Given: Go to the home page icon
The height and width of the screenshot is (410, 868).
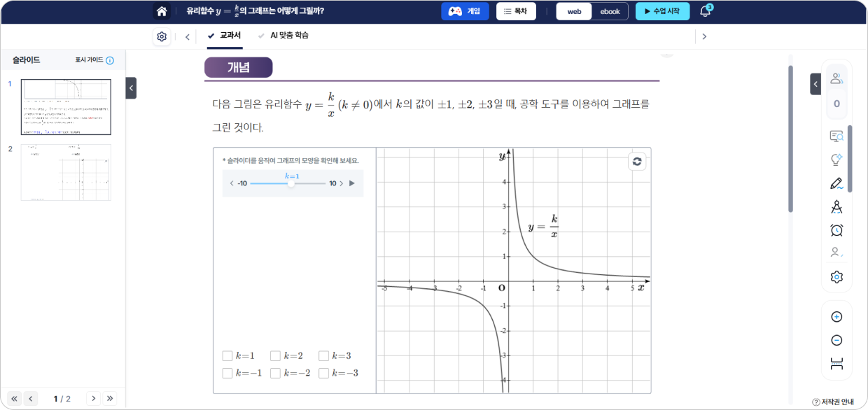Looking at the screenshot, I should point(162,11).
